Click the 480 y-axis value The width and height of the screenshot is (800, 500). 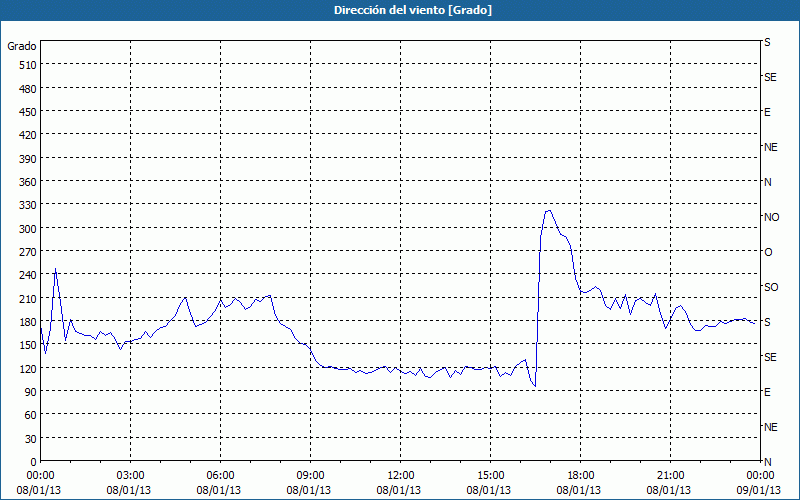28,88
